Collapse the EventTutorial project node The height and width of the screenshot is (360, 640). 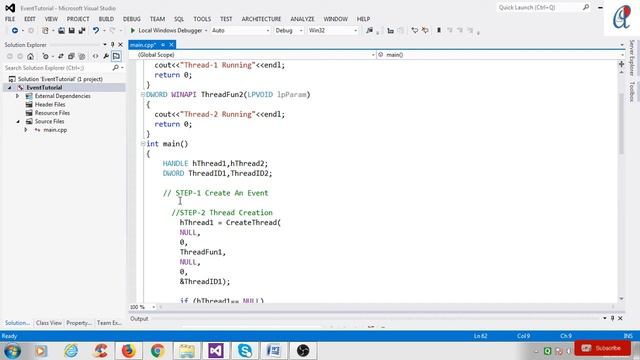[10, 88]
